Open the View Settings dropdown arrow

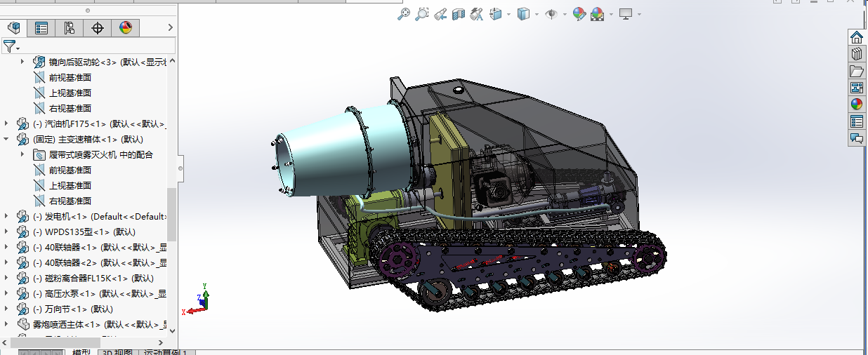[x=639, y=14]
